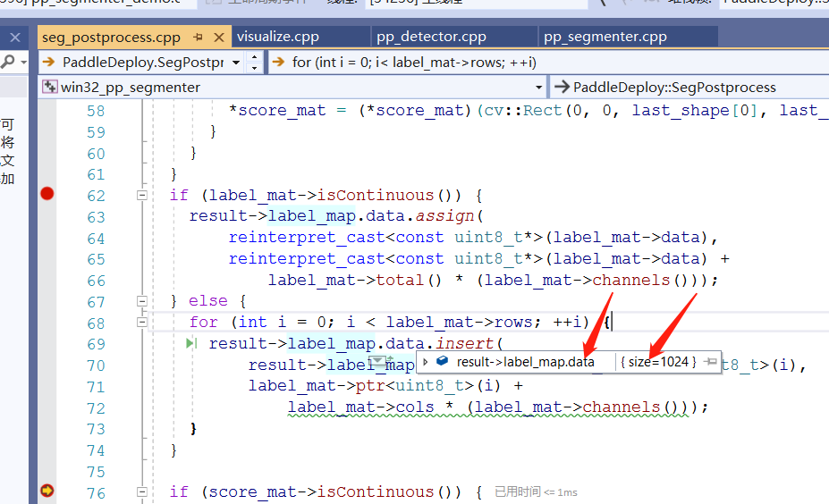Pin the seg_postprocess.cpp tab
The image size is (829, 504).
[199, 38]
